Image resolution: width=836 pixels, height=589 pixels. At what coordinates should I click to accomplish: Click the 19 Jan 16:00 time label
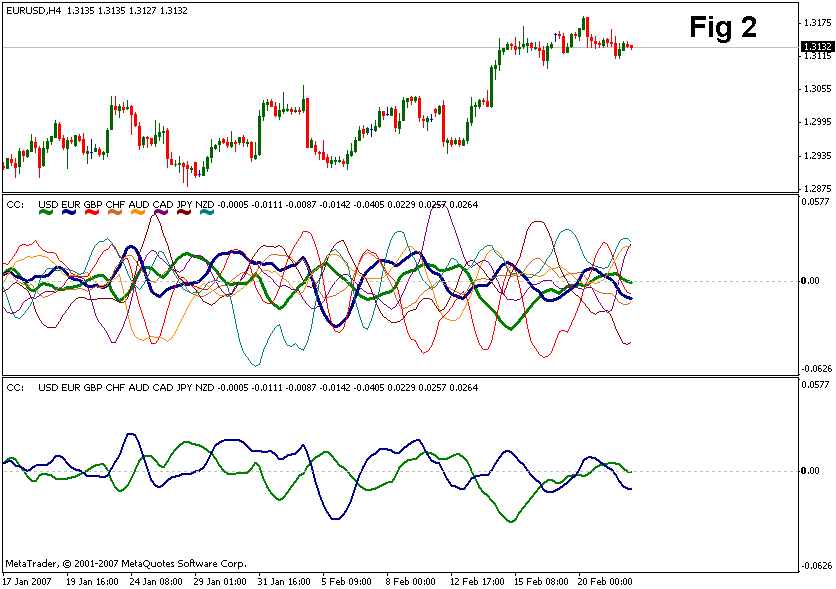coord(92,581)
